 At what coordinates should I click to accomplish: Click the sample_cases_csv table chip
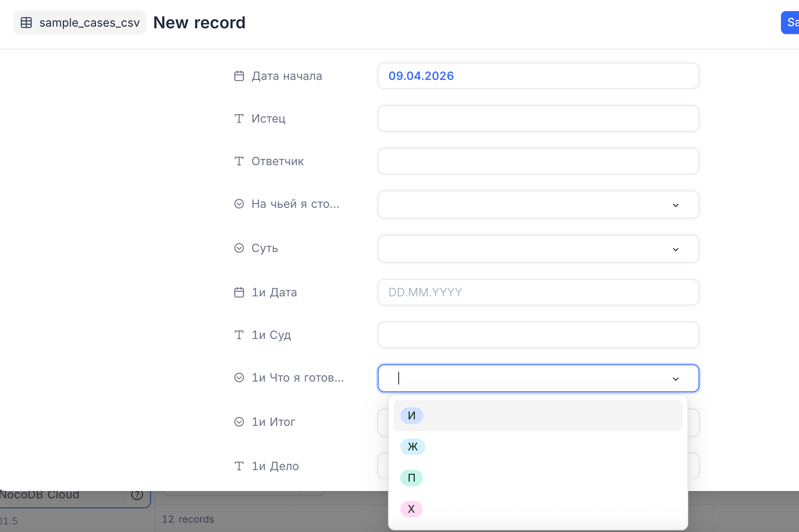pyautogui.click(x=80, y=23)
